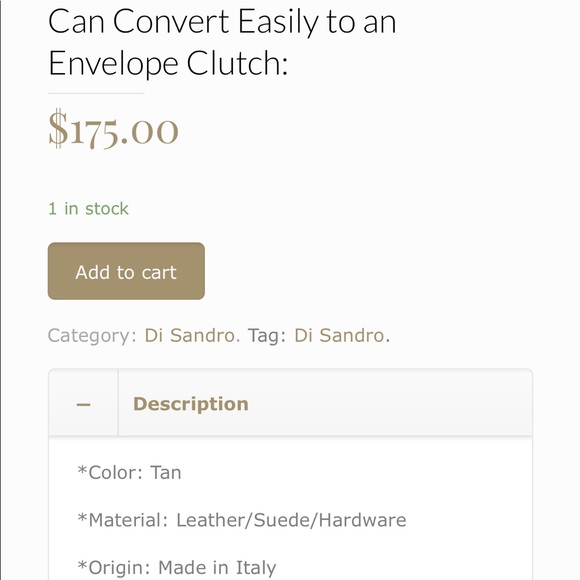Click the '*Origin: Made in Italy' line
This screenshot has height=580, width=580.
pos(177,568)
